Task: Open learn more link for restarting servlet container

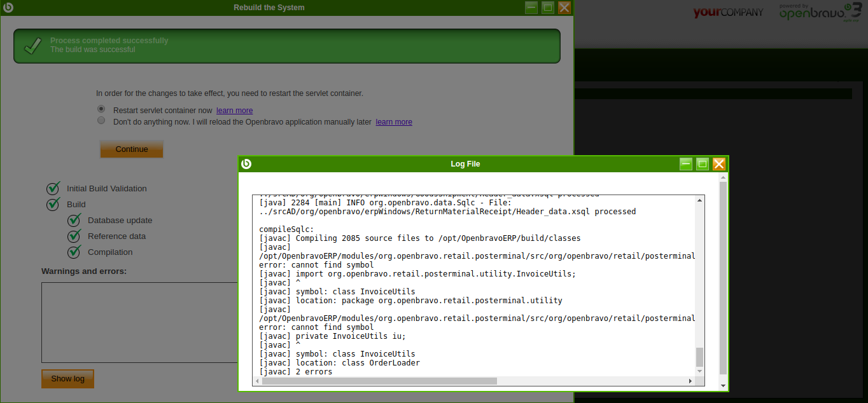Action: [234, 111]
